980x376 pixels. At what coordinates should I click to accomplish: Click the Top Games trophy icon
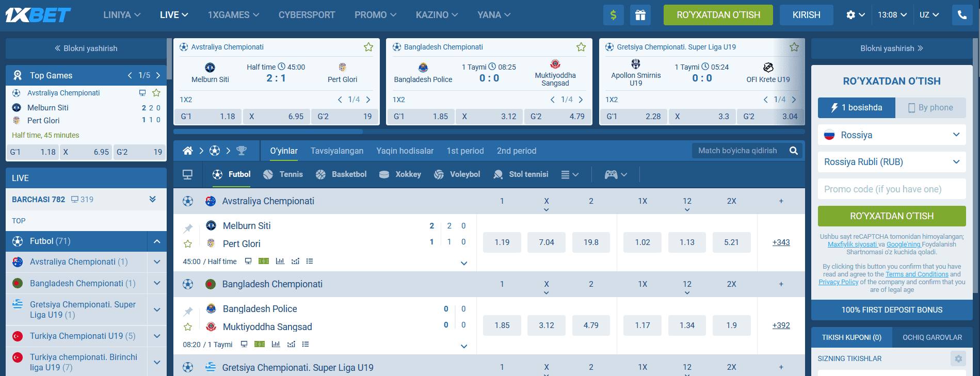pyautogui.click(x=18, y=75)
